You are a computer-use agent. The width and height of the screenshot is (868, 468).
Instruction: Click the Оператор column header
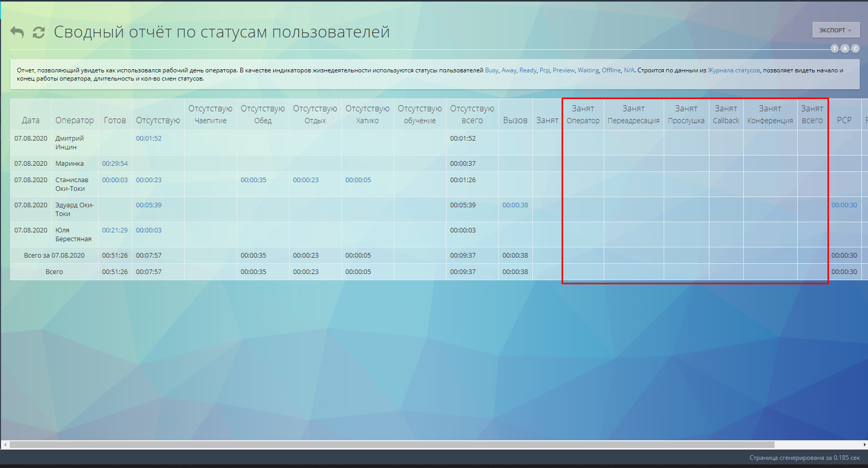coord(74,120)
